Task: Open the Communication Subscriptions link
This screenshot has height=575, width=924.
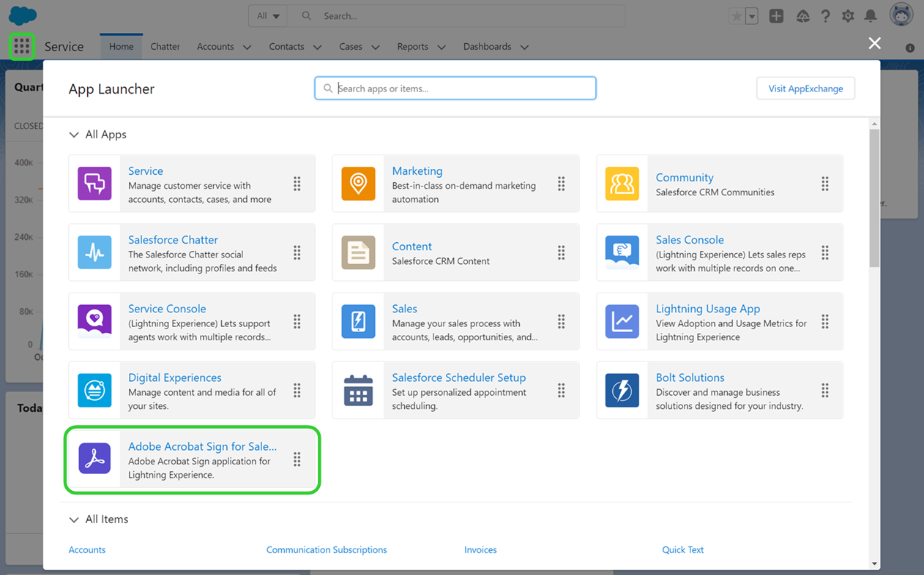Action: click(327, 549)
